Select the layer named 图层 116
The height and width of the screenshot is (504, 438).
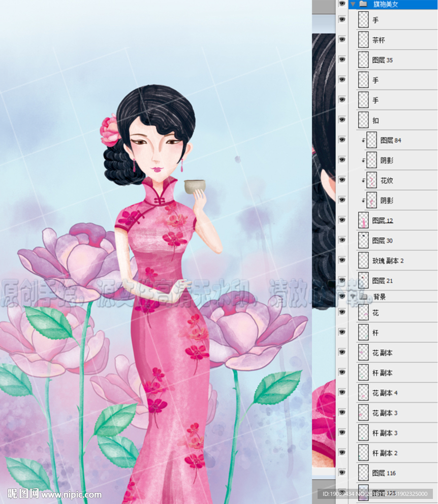click(x=384, y=473)
